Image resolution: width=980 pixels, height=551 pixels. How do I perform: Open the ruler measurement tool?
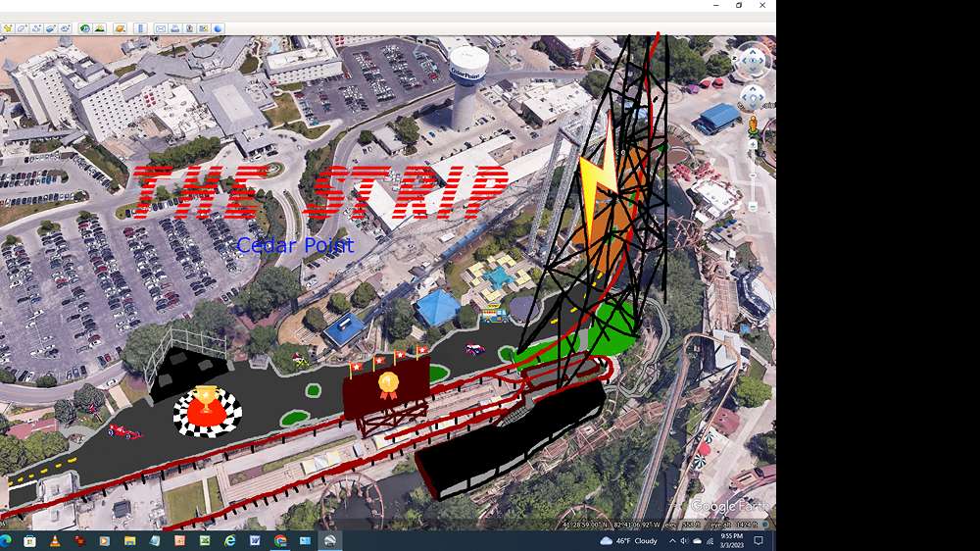tap(140, 28)
